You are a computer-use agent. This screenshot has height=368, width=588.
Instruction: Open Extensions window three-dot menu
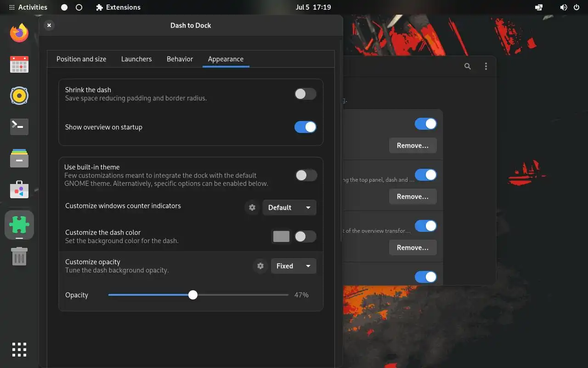[486, 66]
